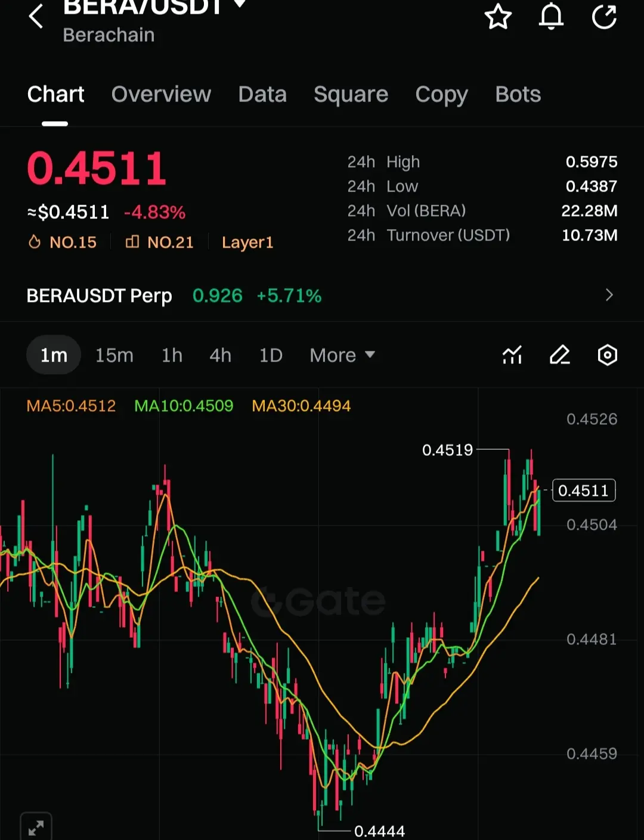Tap the +5.71% perp change
Viewport: 644px width, 840px height.
(289, 296)
